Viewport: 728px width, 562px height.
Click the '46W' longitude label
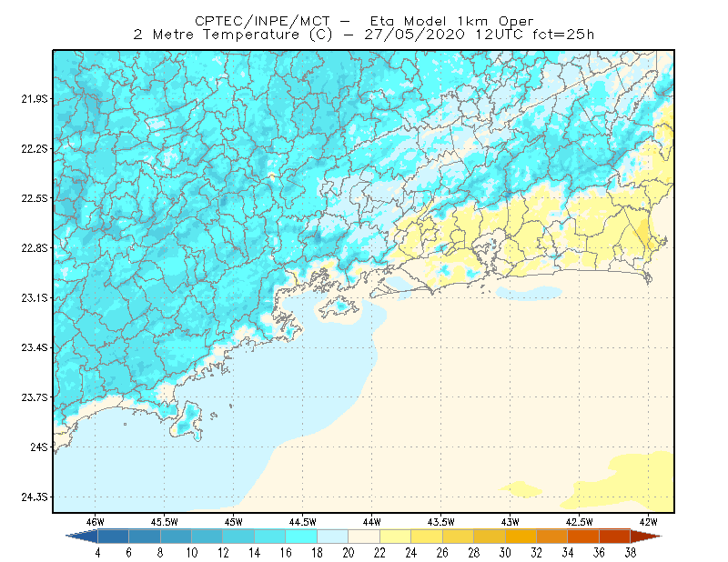(x=96, y=522)
